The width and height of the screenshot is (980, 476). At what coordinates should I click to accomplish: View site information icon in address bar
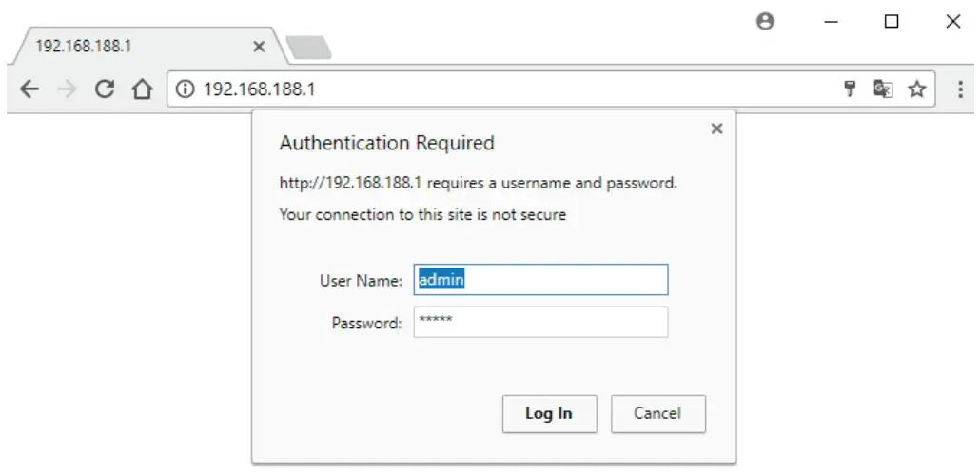coord(186,89)
